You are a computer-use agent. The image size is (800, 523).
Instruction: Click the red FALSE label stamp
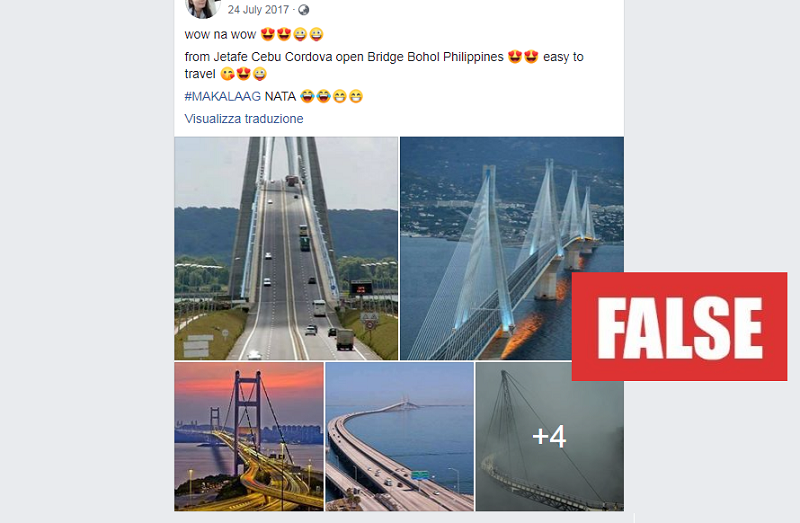point(680,327)
